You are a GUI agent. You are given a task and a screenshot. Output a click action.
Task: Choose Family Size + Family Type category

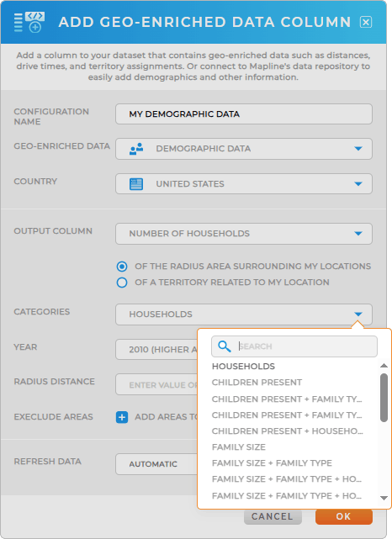tap(272, 463)
